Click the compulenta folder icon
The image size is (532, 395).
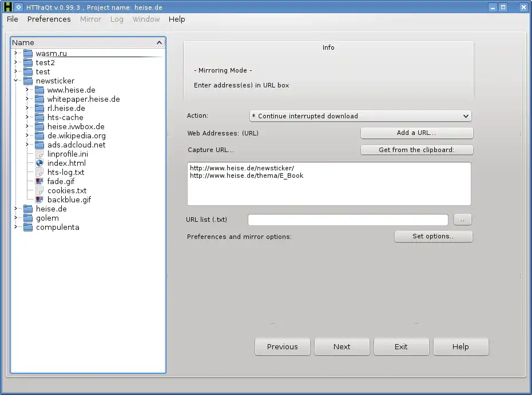pyautogui.click(x=28, y=227)
